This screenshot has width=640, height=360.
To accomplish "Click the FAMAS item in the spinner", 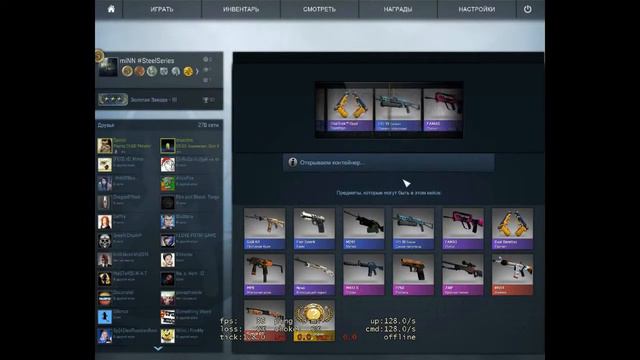I will pyautogui.click(x=442, y=110).
